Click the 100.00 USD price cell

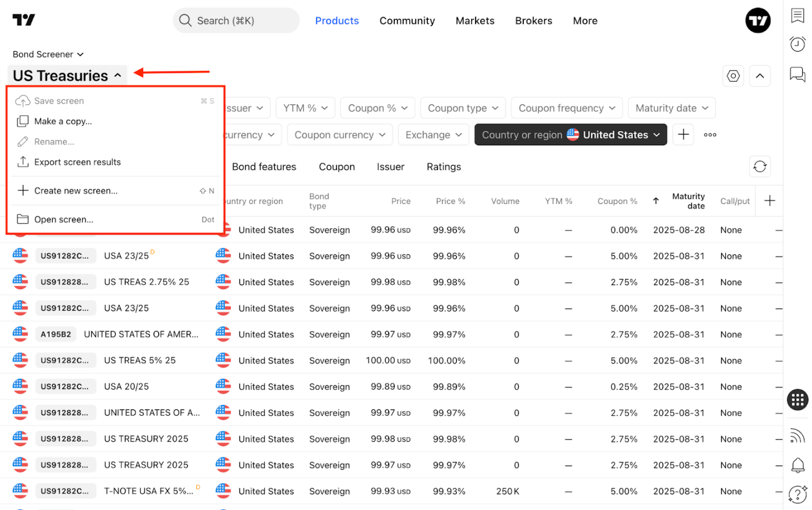[x=388, y=360]
